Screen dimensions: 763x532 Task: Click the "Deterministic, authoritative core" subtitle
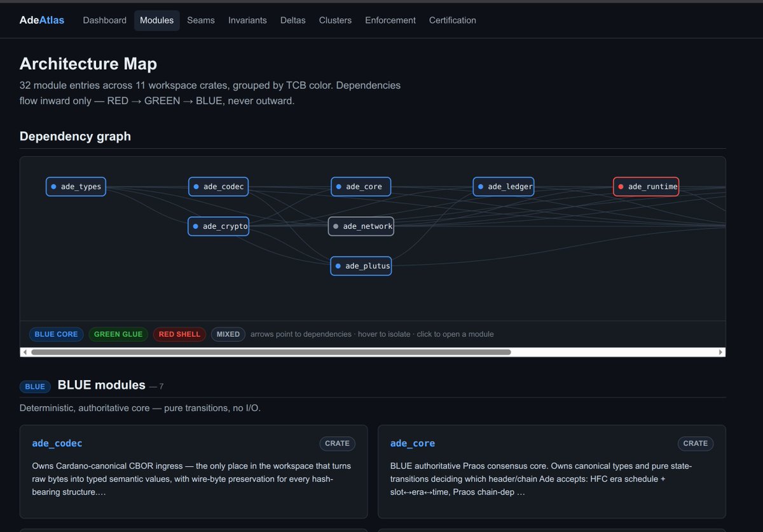click(140, 408)
